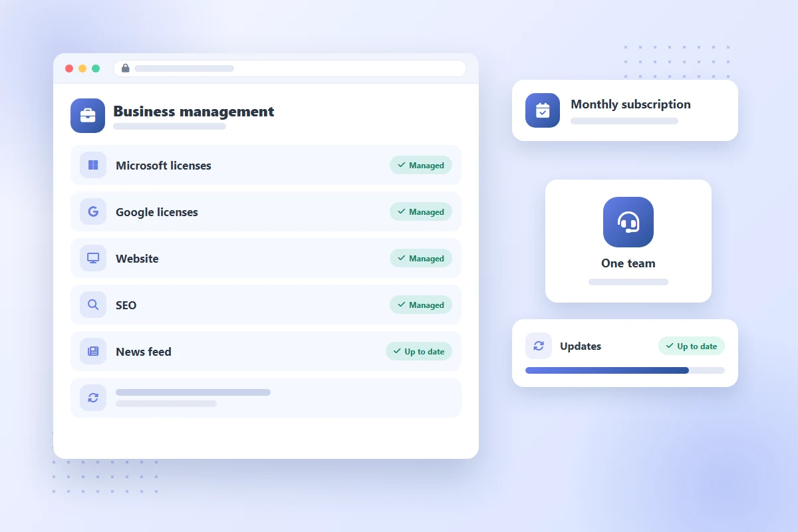The image size is (798, 532).
Task: Click the Managed badge for Microsoft licenses
Action: tap(421, 165)
